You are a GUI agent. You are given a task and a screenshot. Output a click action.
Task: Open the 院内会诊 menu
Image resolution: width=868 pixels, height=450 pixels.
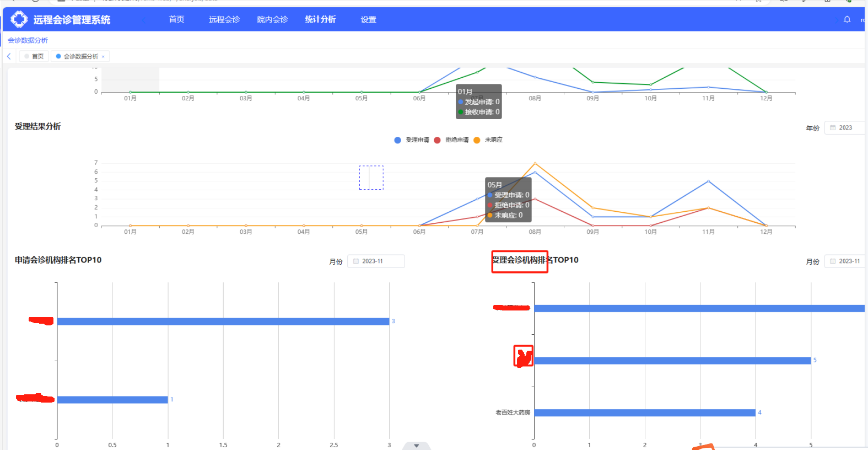click(272, 19)
